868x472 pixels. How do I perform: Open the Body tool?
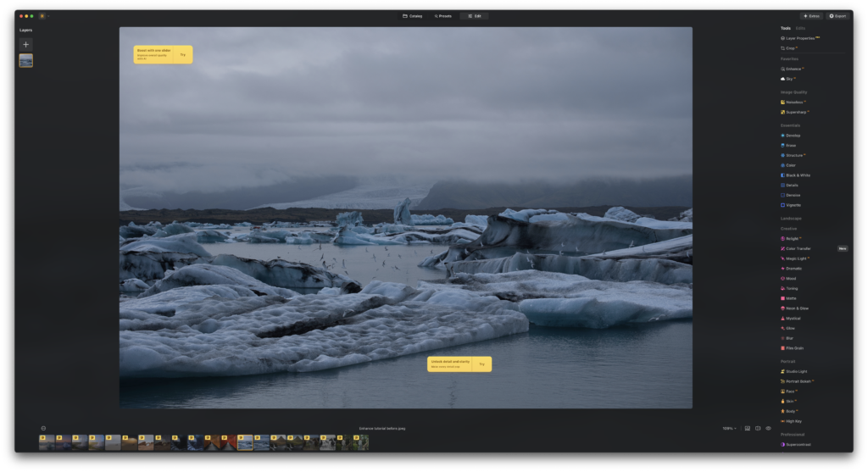click(789, 411)
